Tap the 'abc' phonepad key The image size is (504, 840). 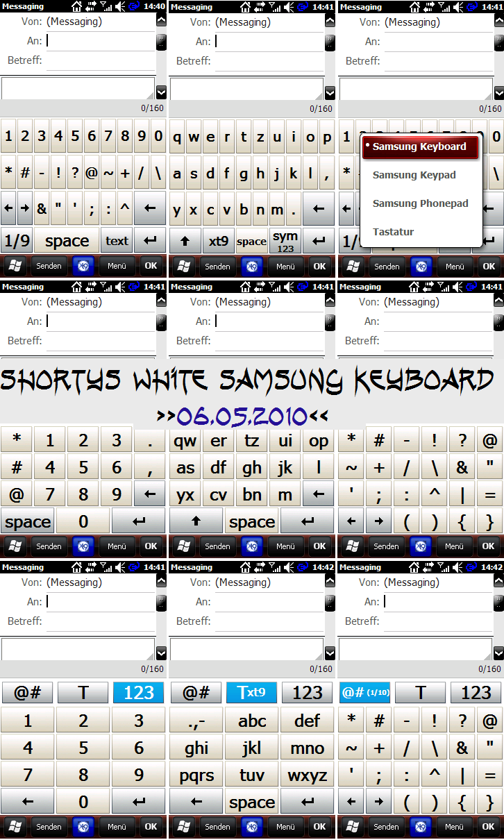coord(252,721)
